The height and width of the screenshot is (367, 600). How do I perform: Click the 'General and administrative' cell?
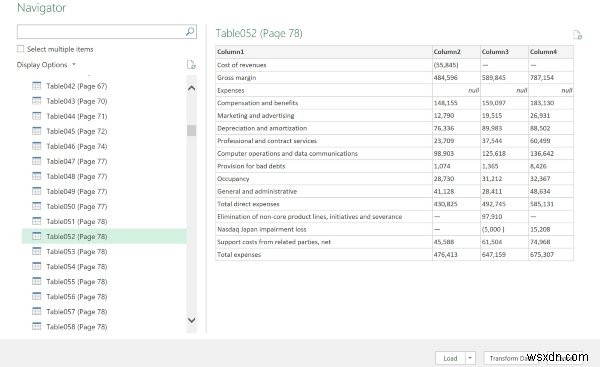pos(324,191)
